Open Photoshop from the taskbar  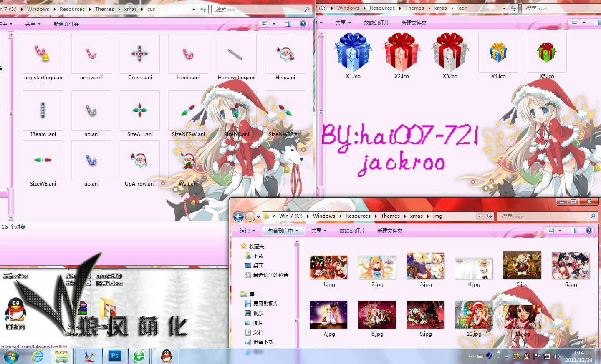click(115, 356)
